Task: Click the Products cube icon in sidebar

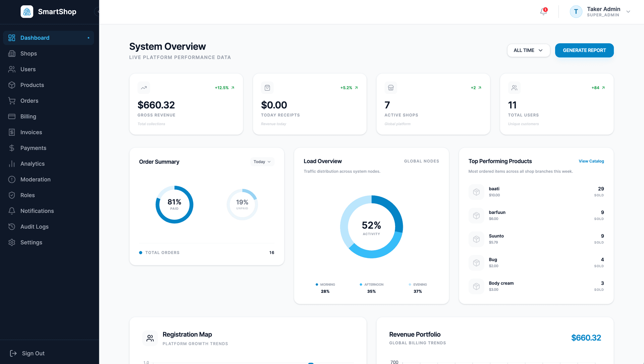Action: tap(12, 85)
